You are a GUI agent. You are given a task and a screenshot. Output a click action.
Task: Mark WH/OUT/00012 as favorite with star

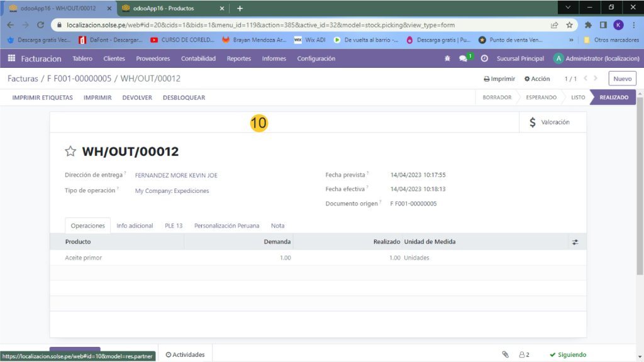point(70,151)
